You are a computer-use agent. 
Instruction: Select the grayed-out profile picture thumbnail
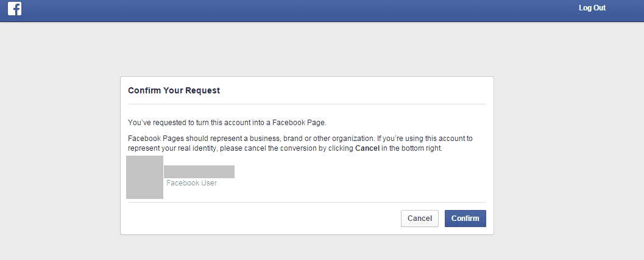144,178
